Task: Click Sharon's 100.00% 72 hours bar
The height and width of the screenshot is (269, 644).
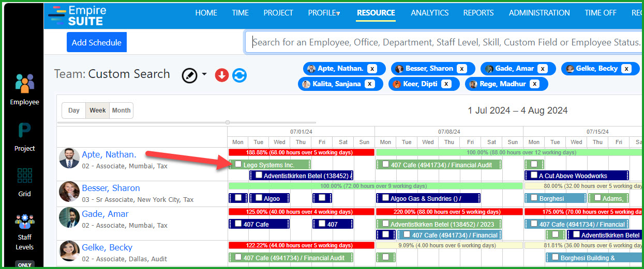Action: (376, 186)
